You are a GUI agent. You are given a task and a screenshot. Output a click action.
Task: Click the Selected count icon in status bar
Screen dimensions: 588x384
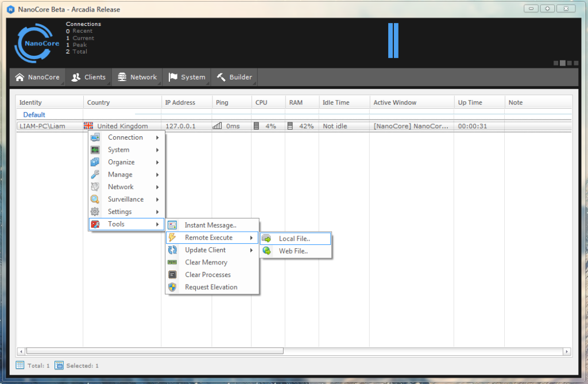59,365
